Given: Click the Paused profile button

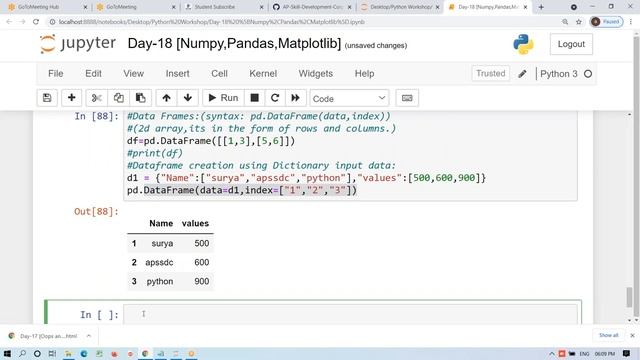Looking at the screenshot, I should tap(607, 22).
